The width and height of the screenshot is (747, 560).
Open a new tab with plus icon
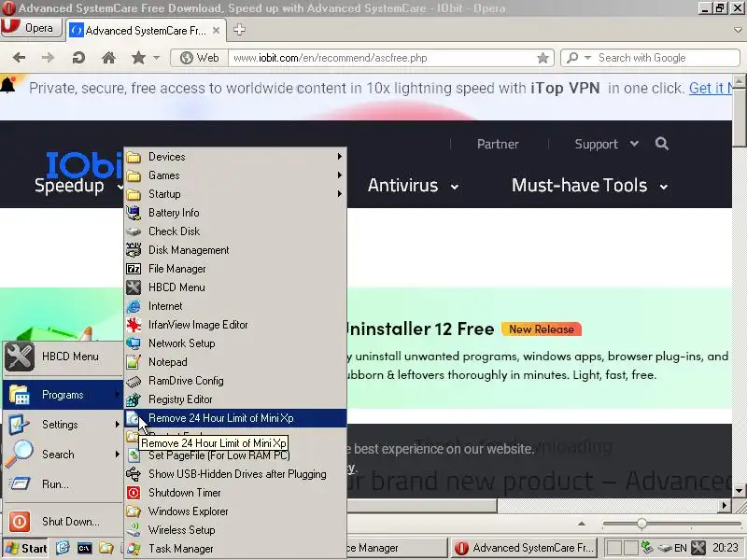coord(239,30)
